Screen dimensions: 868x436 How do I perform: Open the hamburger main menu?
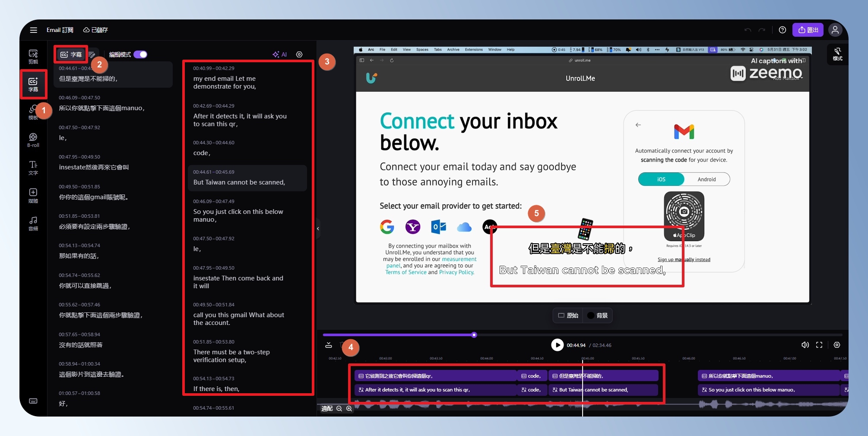pyautogui.click(x=33, y=30)
